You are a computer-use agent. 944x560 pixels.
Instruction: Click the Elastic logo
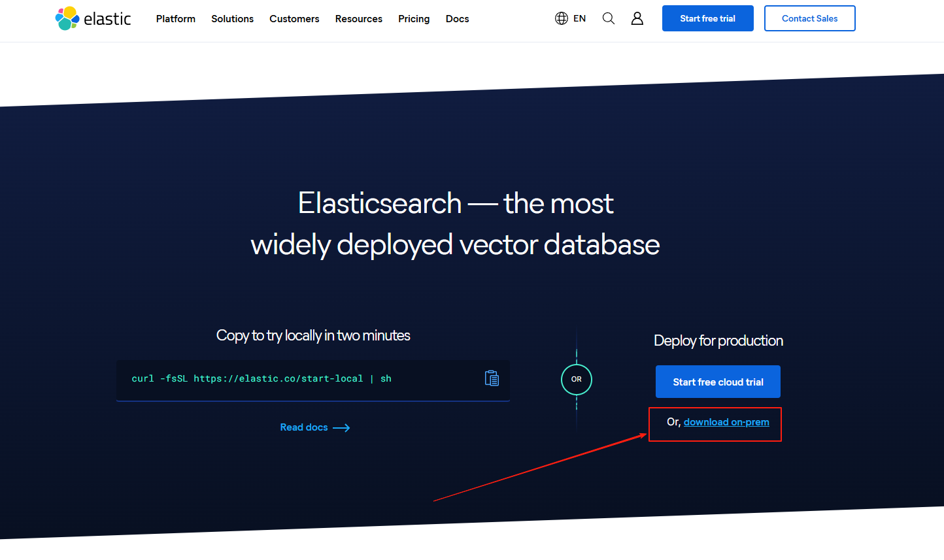coord(93,18)
